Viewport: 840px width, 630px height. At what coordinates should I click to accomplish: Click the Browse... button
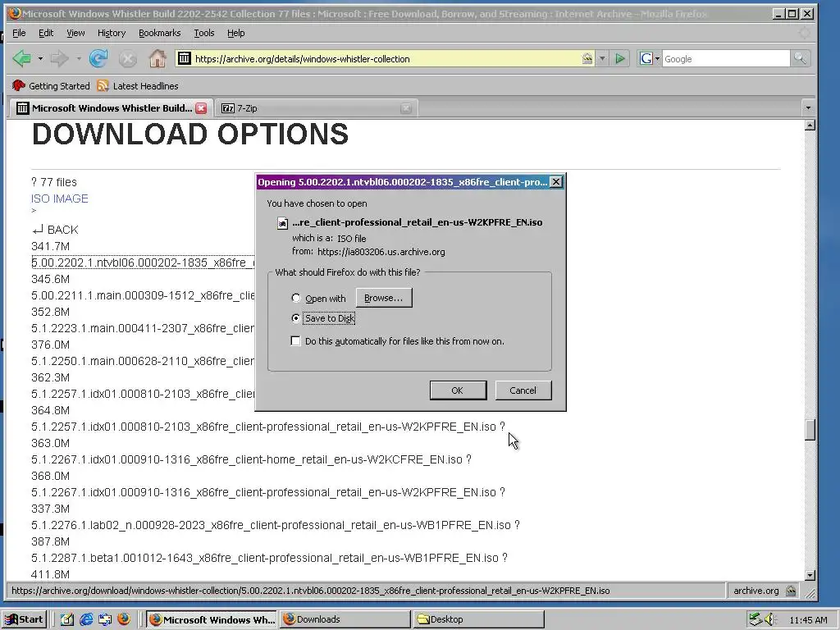[384, 298]
